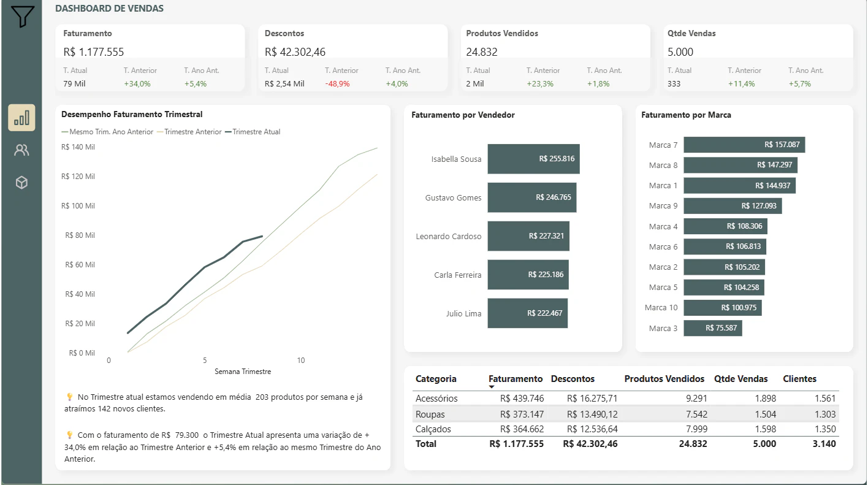The image size is (868, 485).
Task: Select the Marca 3 bar R$ 75.587
Action: coord(713,328)
